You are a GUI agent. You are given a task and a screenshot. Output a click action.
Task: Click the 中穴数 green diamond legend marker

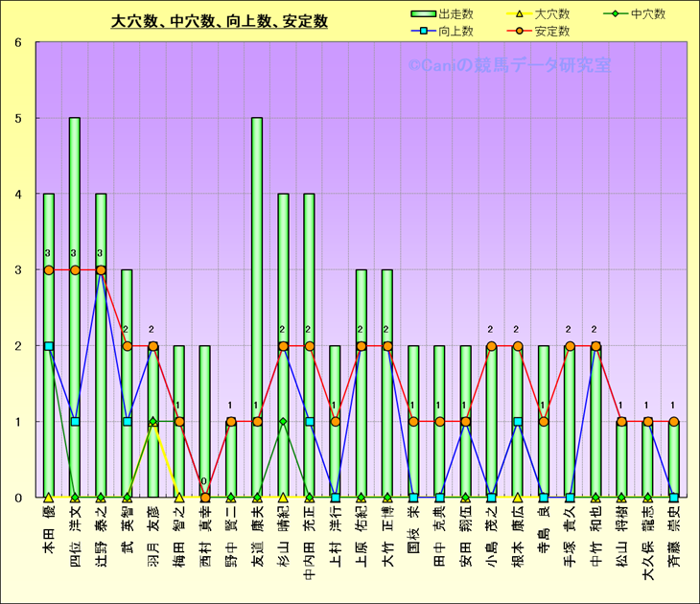[x=617, y=14]
